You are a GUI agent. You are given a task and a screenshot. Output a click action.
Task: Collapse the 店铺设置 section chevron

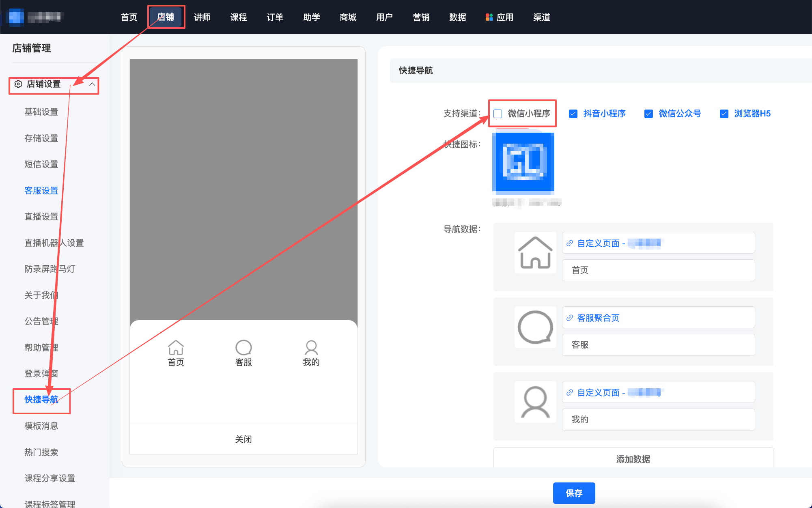pyautogui.click(x=92, y=84)
